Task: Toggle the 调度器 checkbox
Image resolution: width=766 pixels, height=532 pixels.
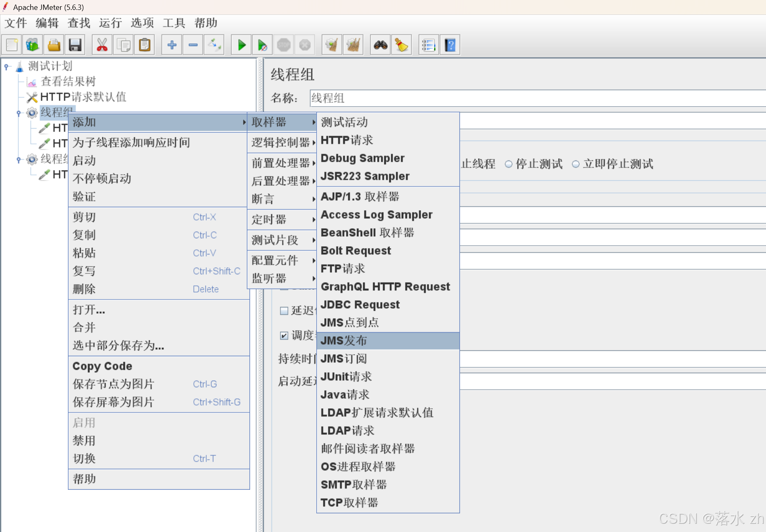Action: 284,335
